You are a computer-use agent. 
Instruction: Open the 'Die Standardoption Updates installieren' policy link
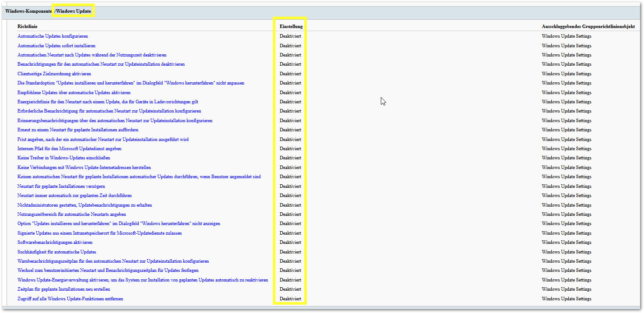[131, 83]
